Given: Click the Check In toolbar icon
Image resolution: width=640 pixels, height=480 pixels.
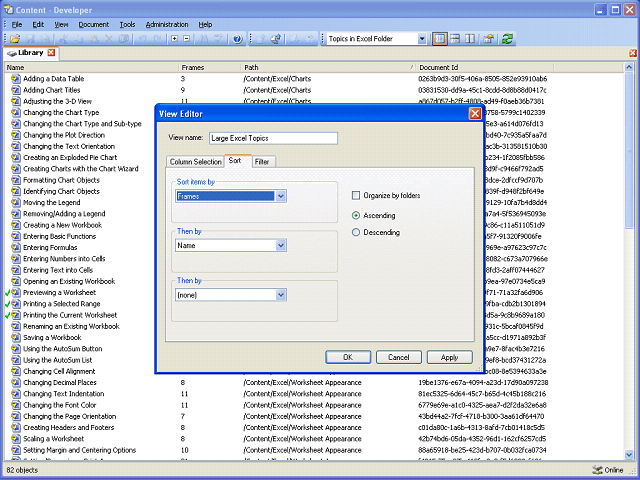Looking at the screenshot, I should [x=261, y=39].
